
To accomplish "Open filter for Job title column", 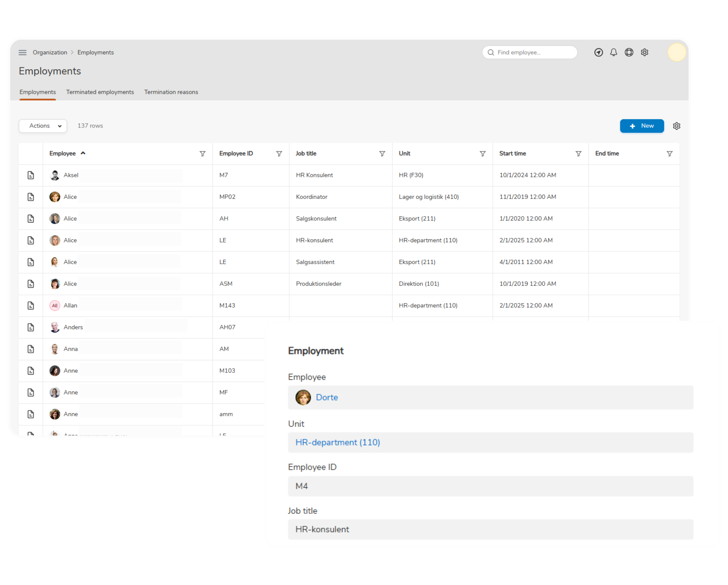I will pos(382,154).
